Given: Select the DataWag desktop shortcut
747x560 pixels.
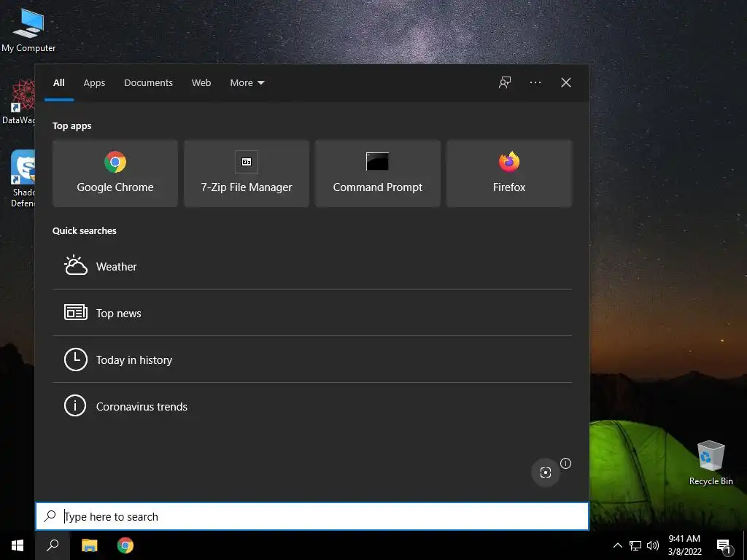Looking at the screenshot, I should [18, 102].
